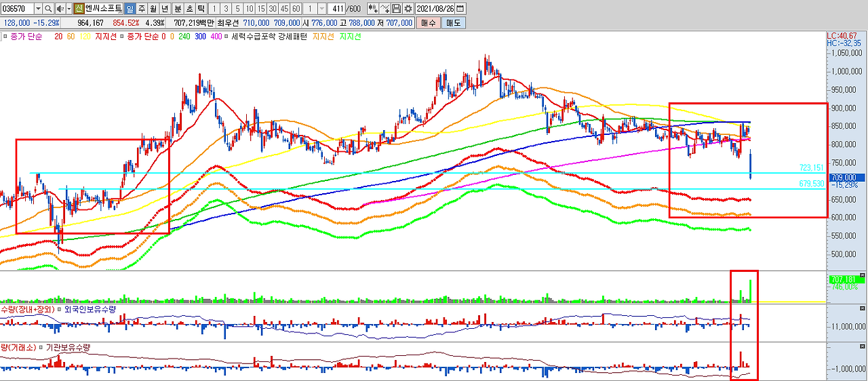The height and width of the screenshot is (381, 868).
Task: Choose the 45 interval button
Action: coord(285,9)
